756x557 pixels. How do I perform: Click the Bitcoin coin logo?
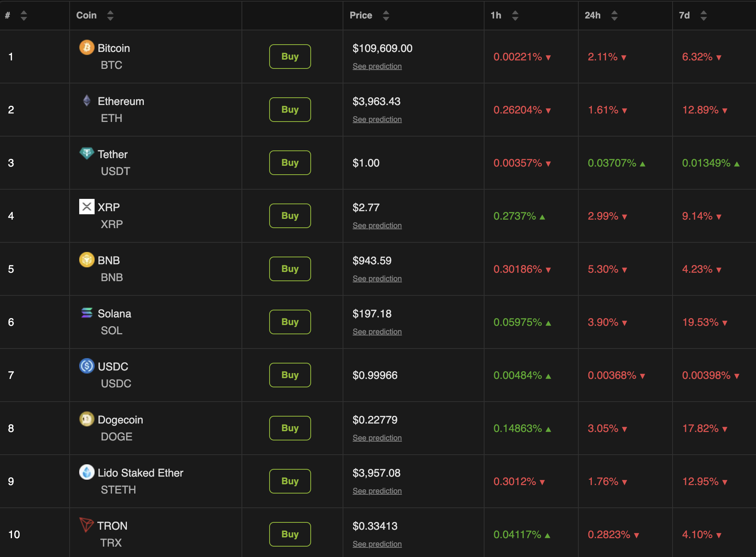tap(87, 48)
